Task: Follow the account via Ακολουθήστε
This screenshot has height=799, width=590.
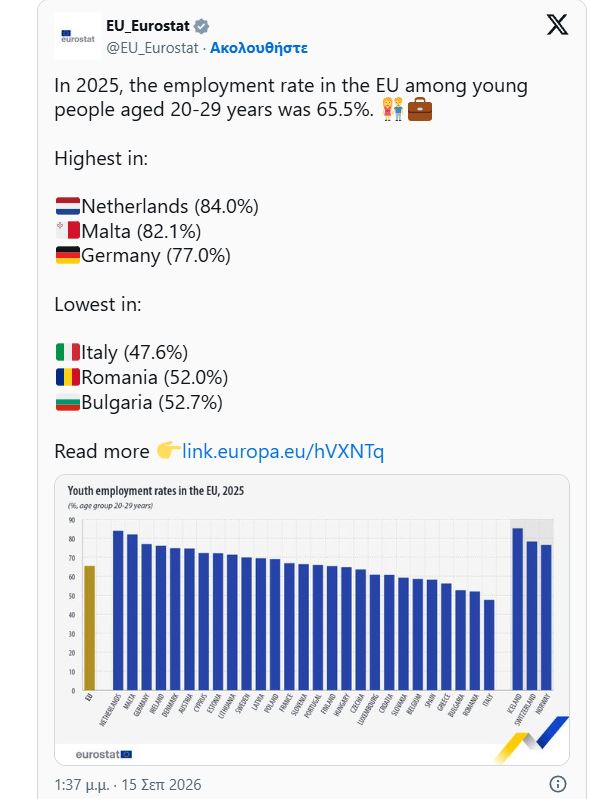Action: coord(259,48)
